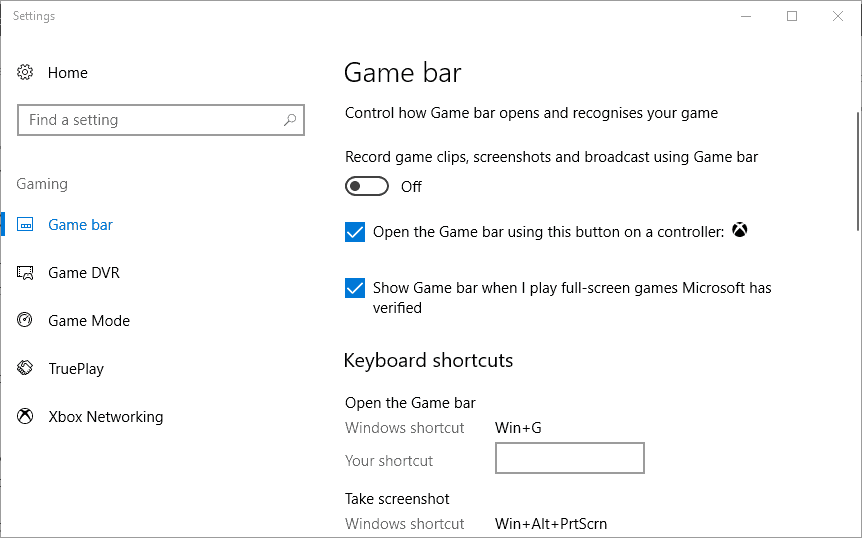862x538 pixels.
Task: Click the Game bar sidebar icon
Action: pos(26,225)
